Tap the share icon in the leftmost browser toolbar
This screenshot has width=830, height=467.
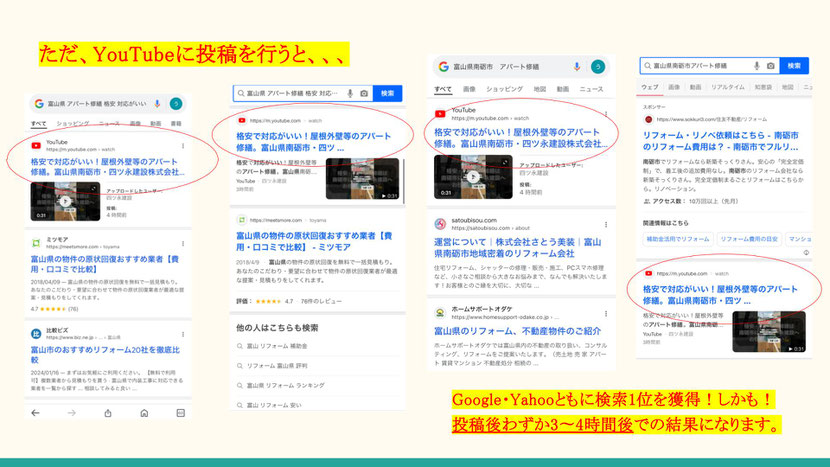(108, 413)
